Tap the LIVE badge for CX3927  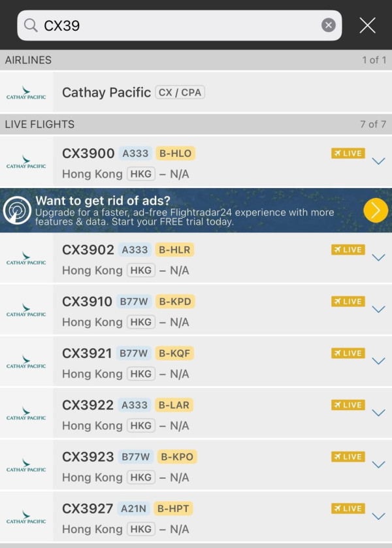[348, 508]
